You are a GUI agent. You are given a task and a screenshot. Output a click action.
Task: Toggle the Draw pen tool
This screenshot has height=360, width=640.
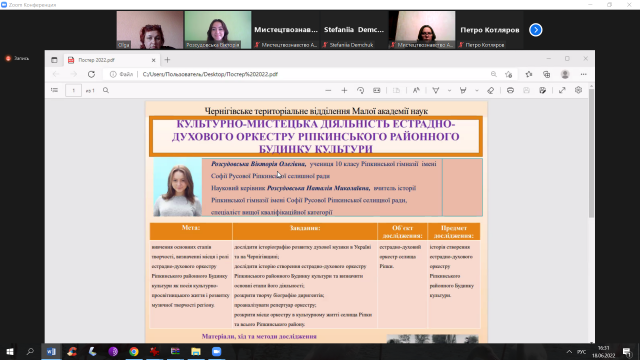(436, 90)
